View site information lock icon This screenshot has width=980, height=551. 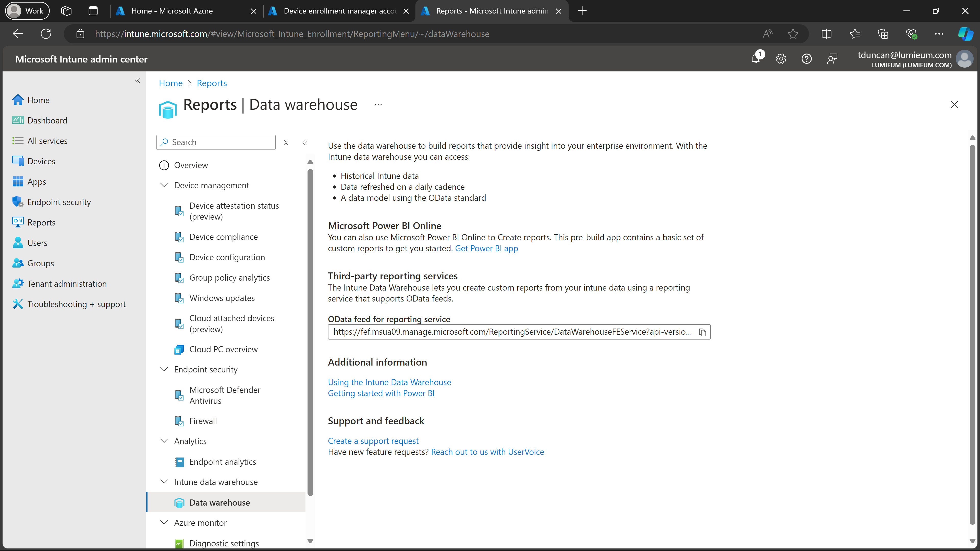click(80, 34)
